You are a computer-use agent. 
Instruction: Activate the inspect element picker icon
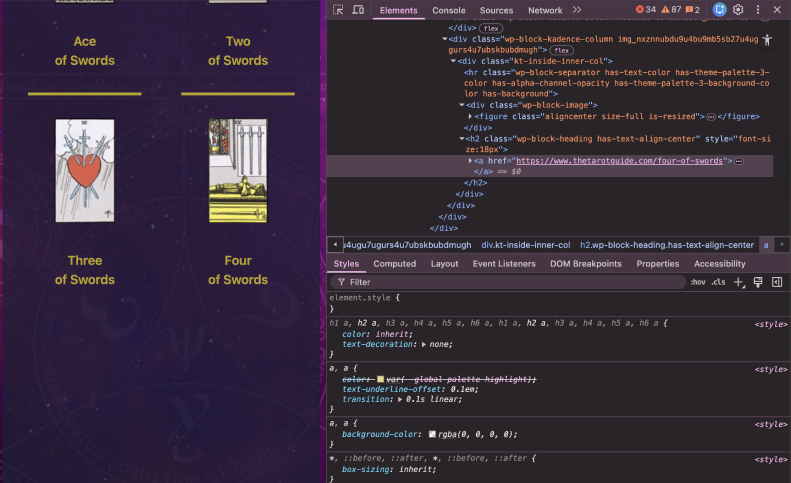tap(338, 10)
